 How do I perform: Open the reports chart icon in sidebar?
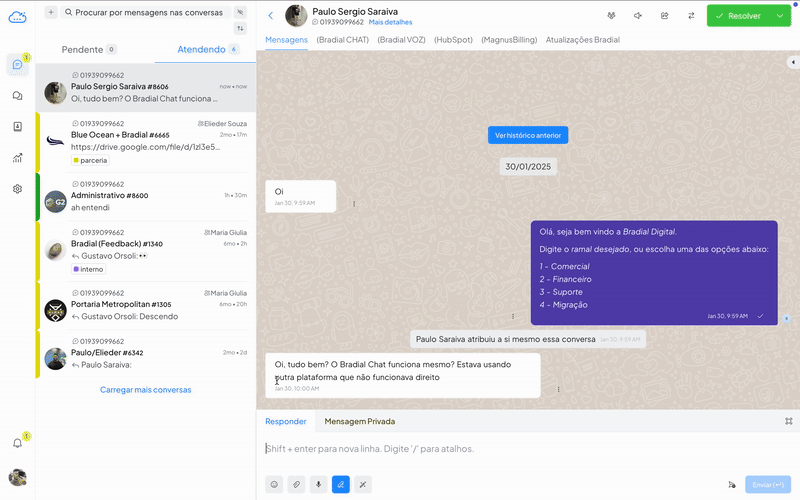pos(17,158)
